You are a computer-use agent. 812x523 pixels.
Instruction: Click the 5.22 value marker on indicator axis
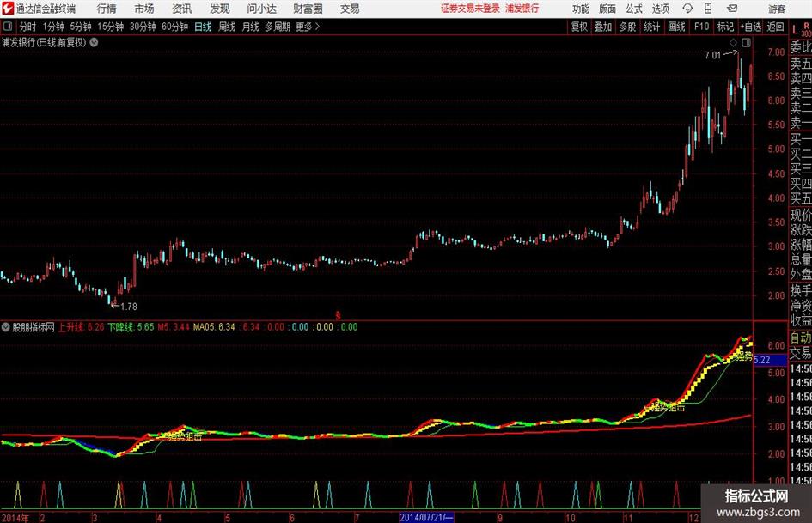tap(771, 359)
